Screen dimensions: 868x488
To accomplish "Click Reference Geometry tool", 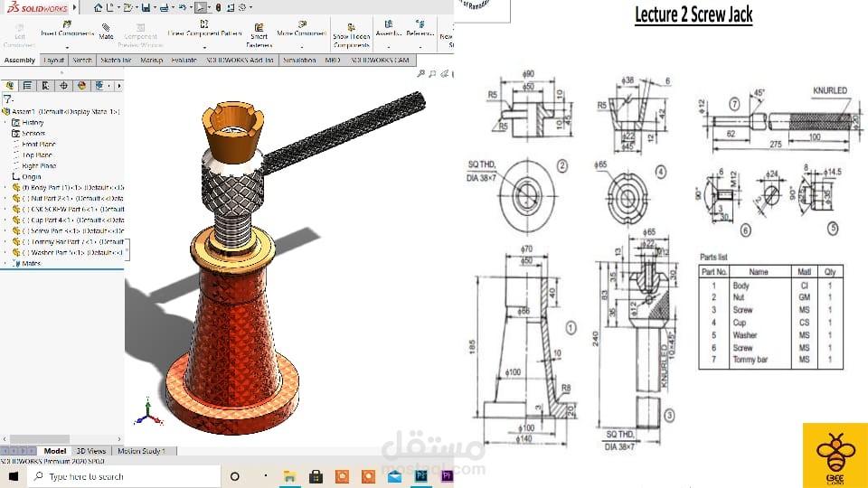I will (420, 29).
